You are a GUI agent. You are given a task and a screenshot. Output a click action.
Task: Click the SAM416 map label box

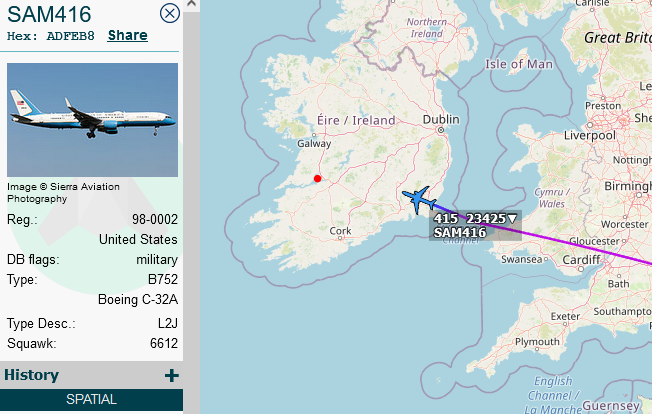tap(475, 225)
